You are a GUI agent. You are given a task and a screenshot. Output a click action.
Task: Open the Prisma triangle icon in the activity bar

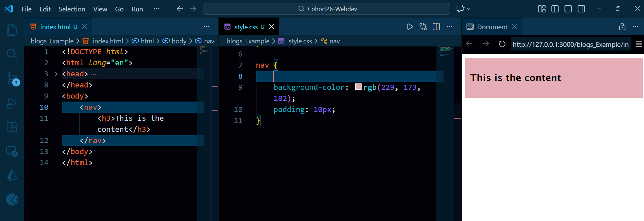click(12, 175)
